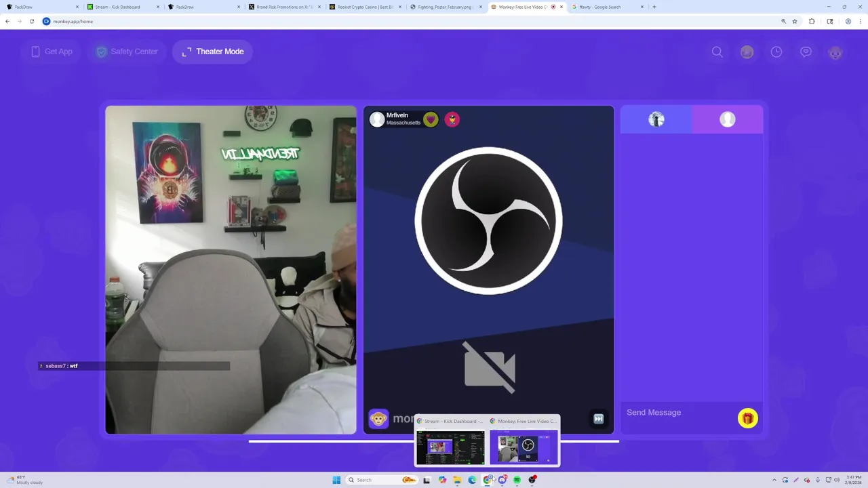Open File Explorer from the taskbar
The height and width of the screenshot is (488, 868).
[x=457, y=480]
